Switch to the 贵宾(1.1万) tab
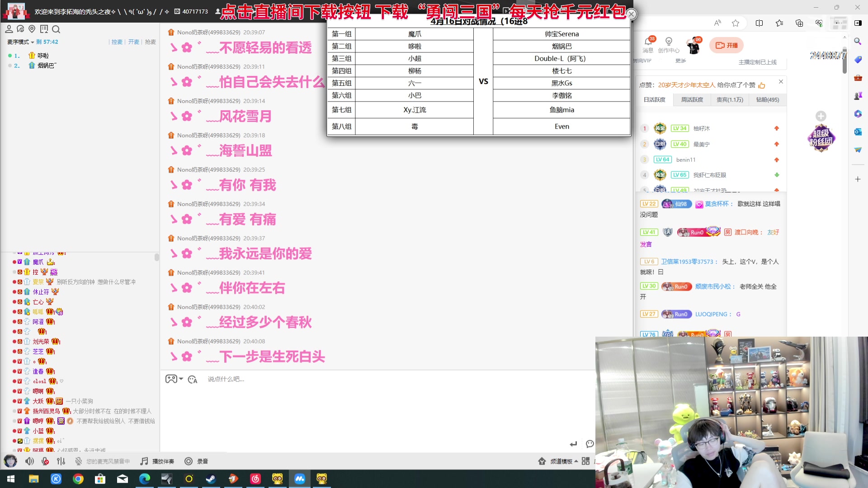This screenshot has width=868, height=488. pos(729,100)
